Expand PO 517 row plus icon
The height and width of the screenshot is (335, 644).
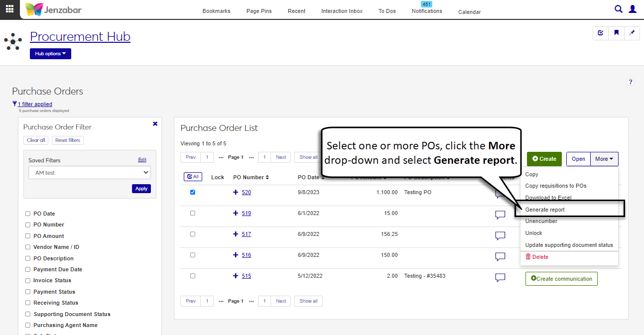tap(236, 234)
